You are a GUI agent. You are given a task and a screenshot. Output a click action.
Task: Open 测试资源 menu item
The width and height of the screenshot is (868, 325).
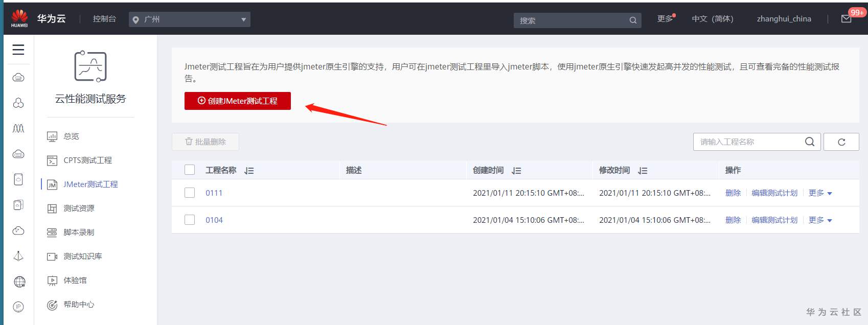point(79,208)
